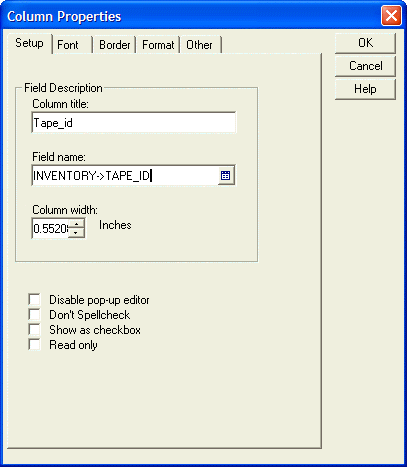Mark the column as Read only

pos(34,344)
